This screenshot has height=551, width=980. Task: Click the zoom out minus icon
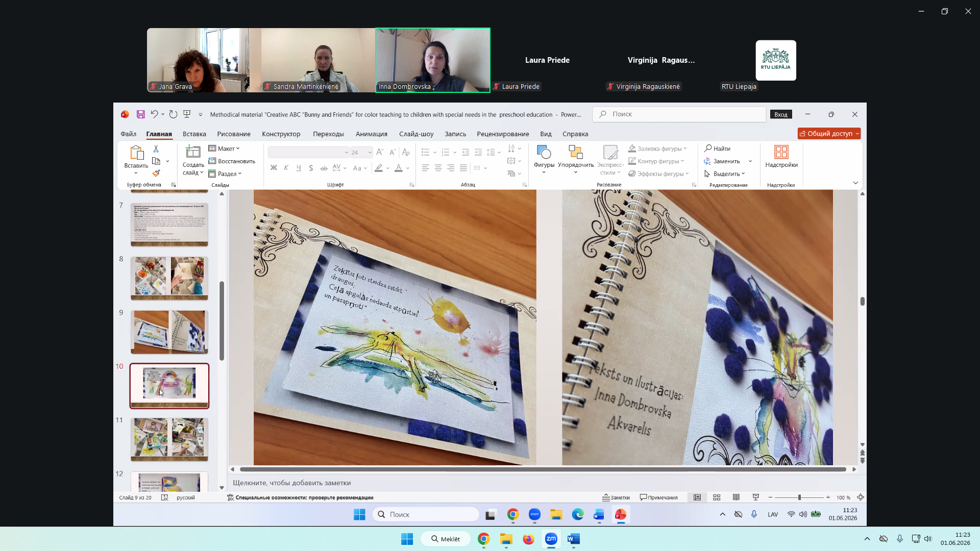point(770,497)
